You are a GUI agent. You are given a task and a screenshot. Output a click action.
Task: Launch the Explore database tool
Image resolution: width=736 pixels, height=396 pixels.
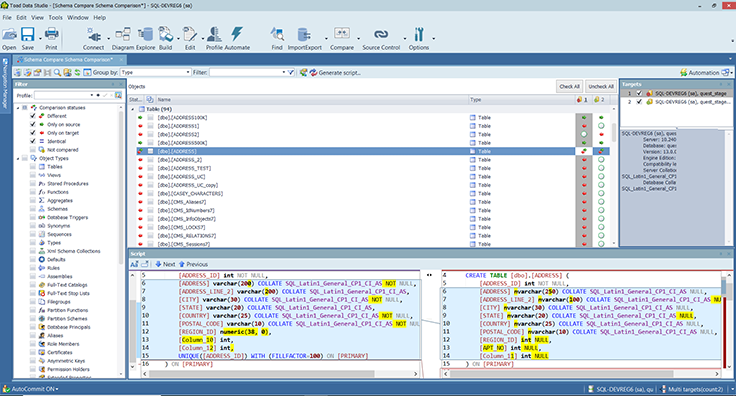(x=146, y=35)
